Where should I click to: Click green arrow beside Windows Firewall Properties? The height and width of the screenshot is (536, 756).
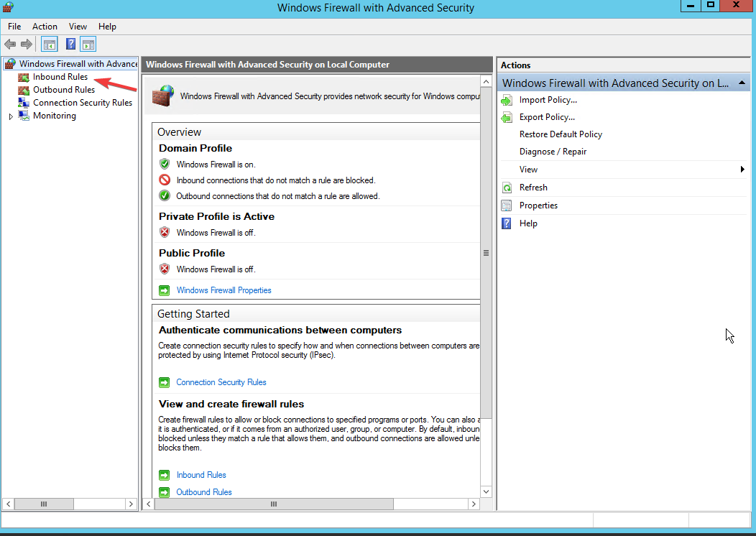tap(165, 290)
